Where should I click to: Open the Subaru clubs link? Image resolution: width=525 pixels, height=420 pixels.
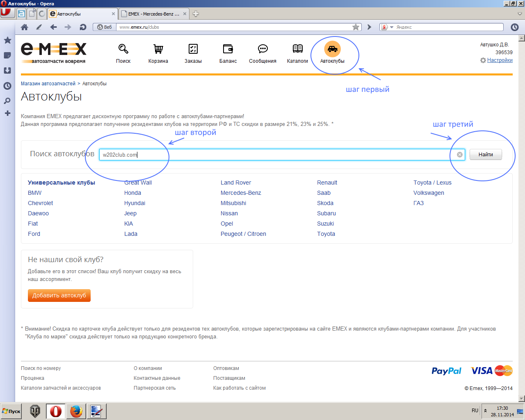coord(326,213)
